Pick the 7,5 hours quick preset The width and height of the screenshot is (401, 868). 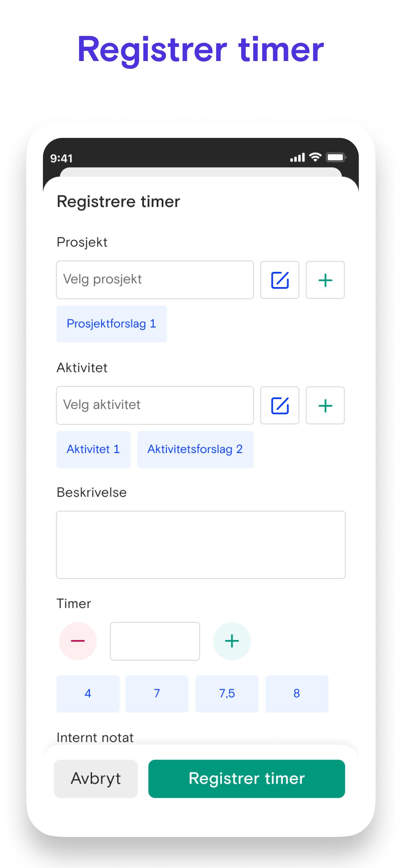[x=227, y=693]
